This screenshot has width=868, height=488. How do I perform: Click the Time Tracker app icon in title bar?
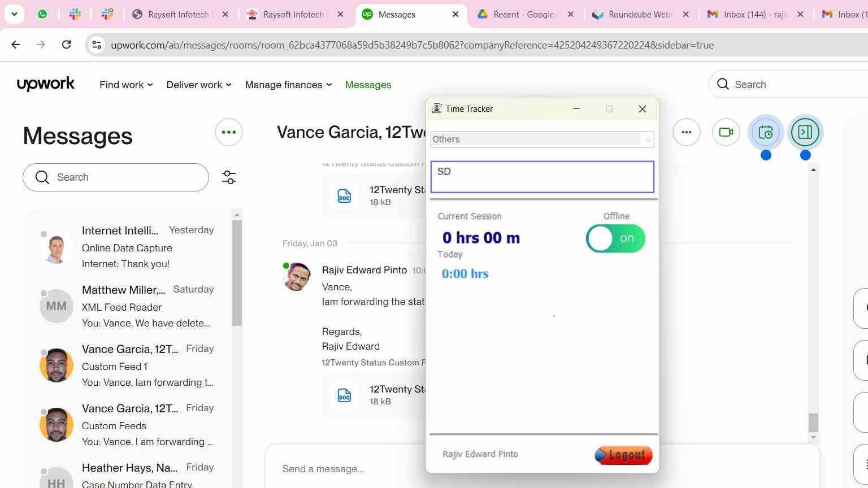pyautogui.click(x=437, y=108)
